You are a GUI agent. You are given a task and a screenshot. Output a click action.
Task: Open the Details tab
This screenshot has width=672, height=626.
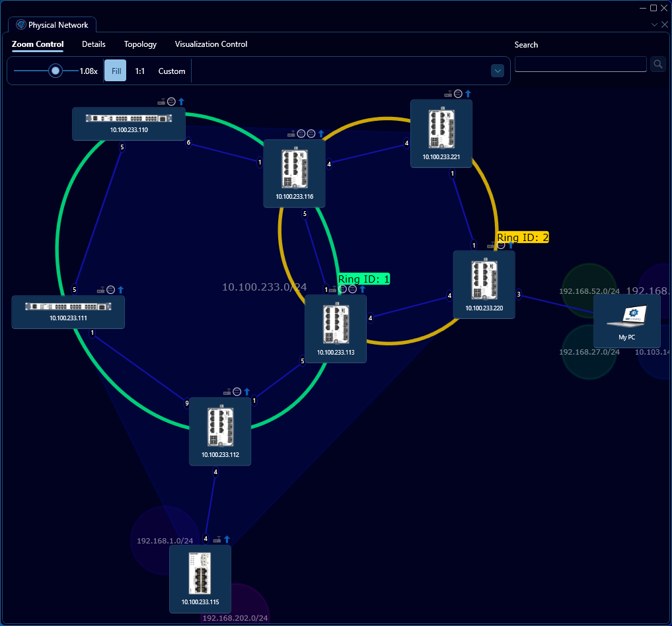[93, 44]
